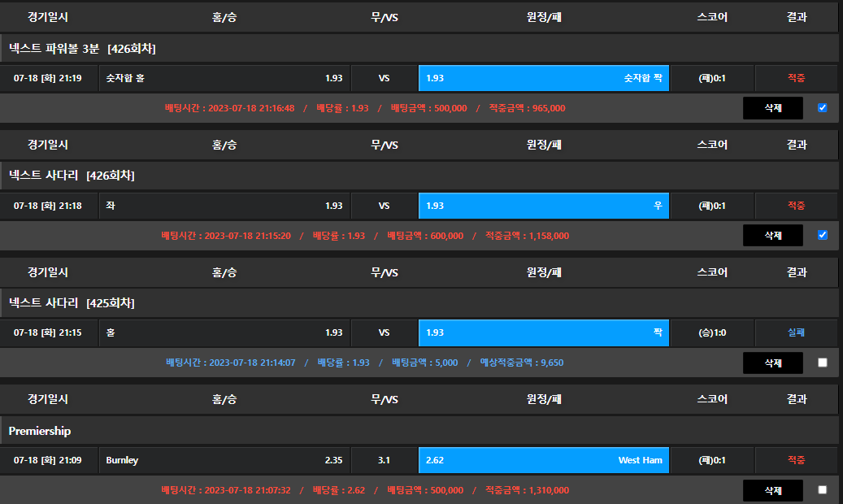Click the West Ham 2.62 selection
Screen dimensions: 843x504
pyautogui.click(x=544, y=460)
